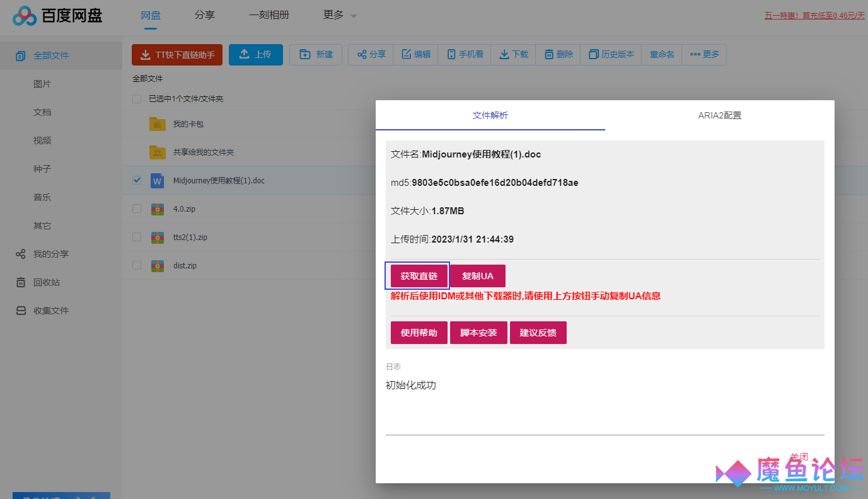Screen dimensions: 868x499
Task: Check the 4.0.zip file checkbox
Action: (x=137, y=209)
